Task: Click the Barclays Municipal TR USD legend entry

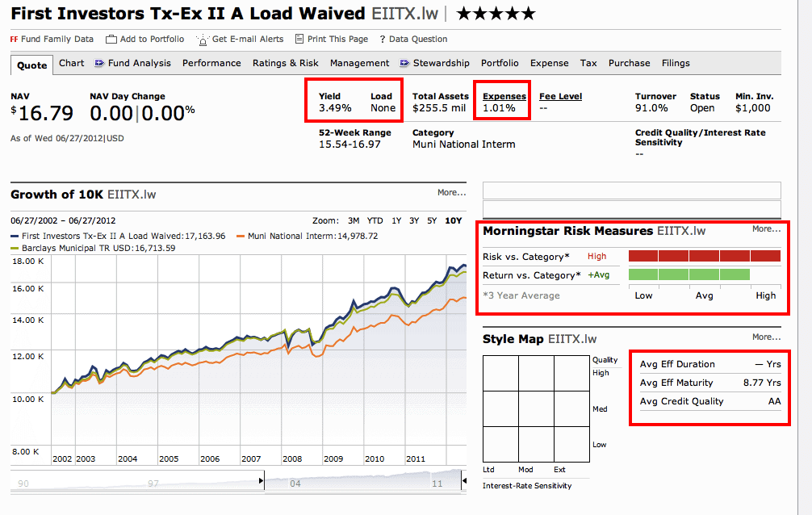Action: [x=93, y=249]
